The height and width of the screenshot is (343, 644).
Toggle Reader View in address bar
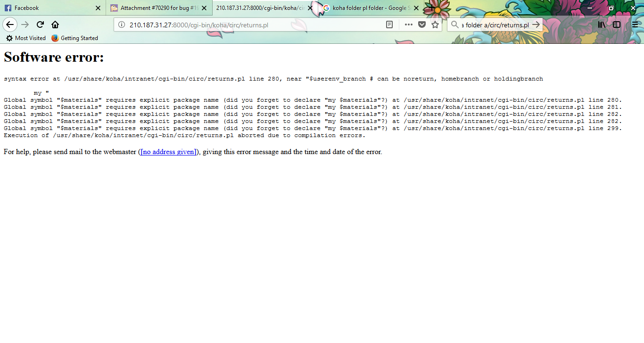(389, 24)
